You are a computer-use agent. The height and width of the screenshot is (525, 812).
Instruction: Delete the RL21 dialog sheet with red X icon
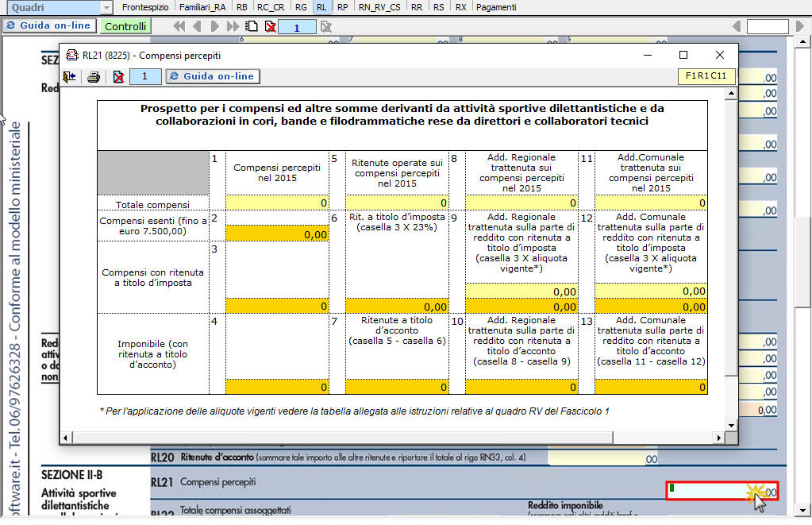(x=118, y=77)
